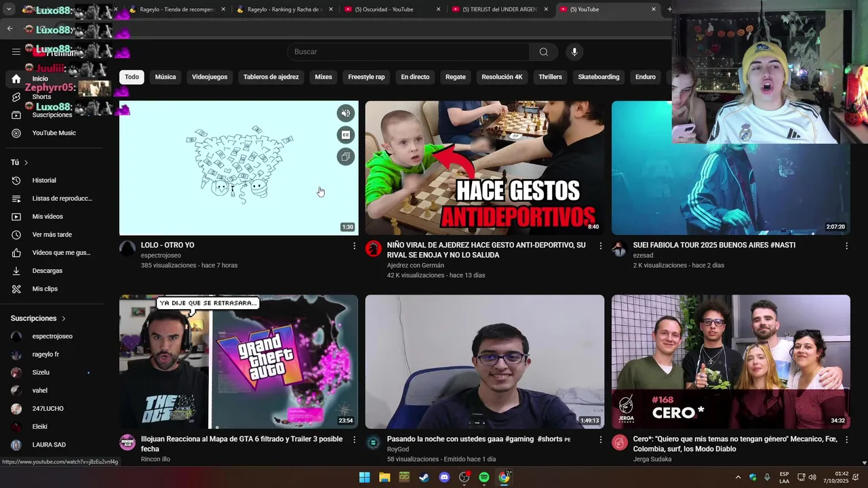Select the Skateboarding filter chip
This screenshot has width=868, height=488.
[599, 77]
